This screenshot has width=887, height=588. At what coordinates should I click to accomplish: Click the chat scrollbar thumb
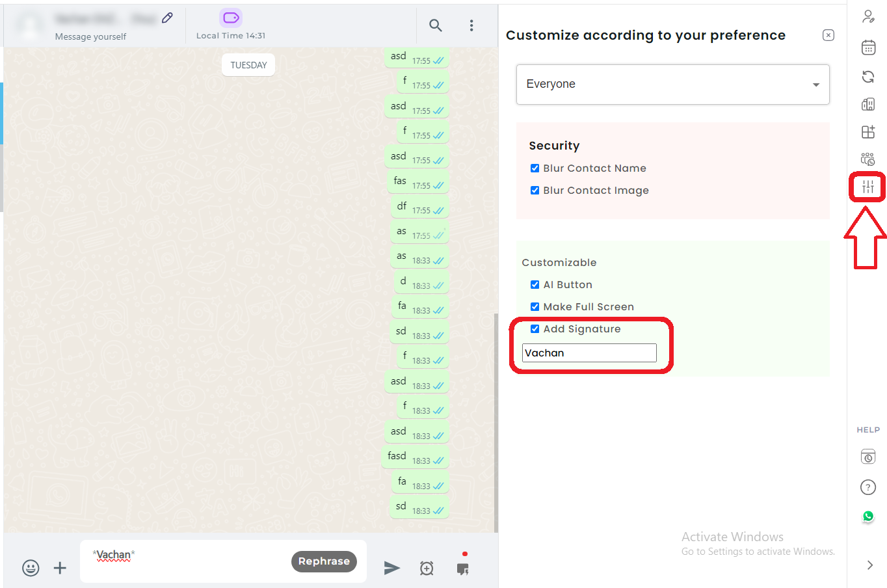click(x=496, y=423)
